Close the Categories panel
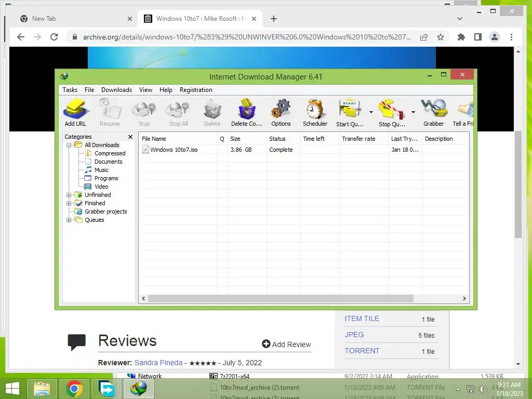Viewport: 532px width, 399px height. [x=130, y=137]
